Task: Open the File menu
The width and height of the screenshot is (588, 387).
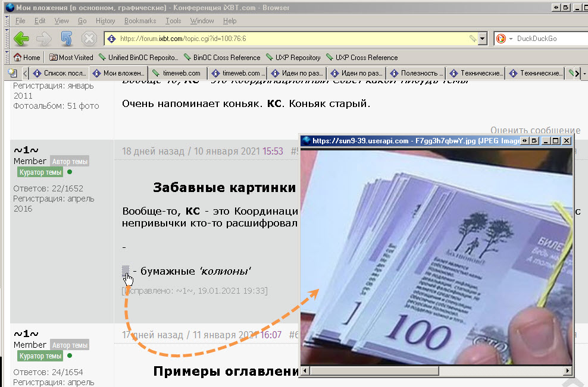Action: click(20, 21)
